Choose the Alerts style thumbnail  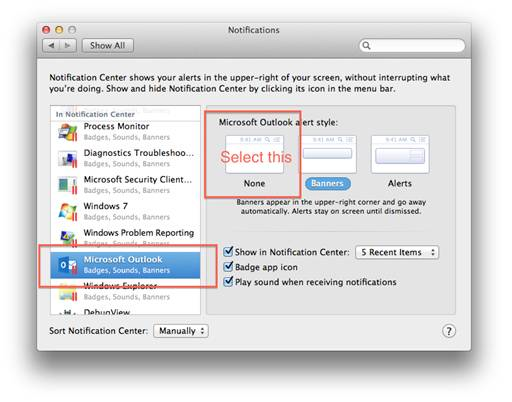point(400,154)
